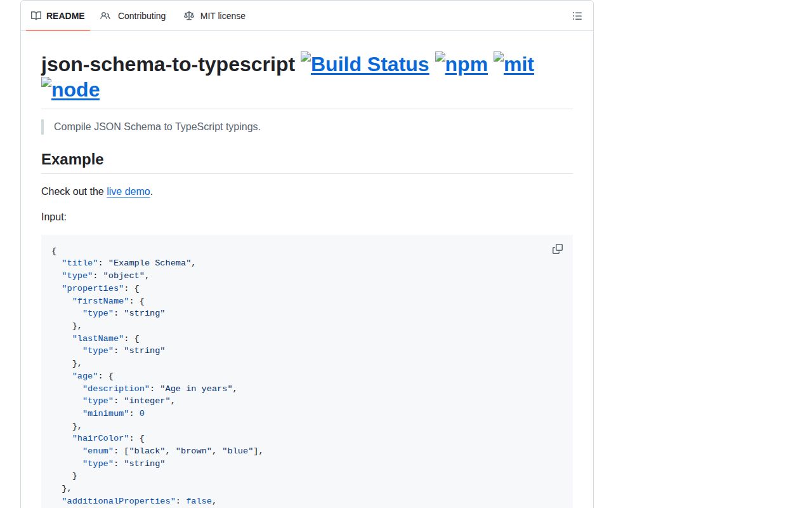Click the "integer" type value
Image resolution: width=812 pixels, height=508 pixels.
point(147,401)
